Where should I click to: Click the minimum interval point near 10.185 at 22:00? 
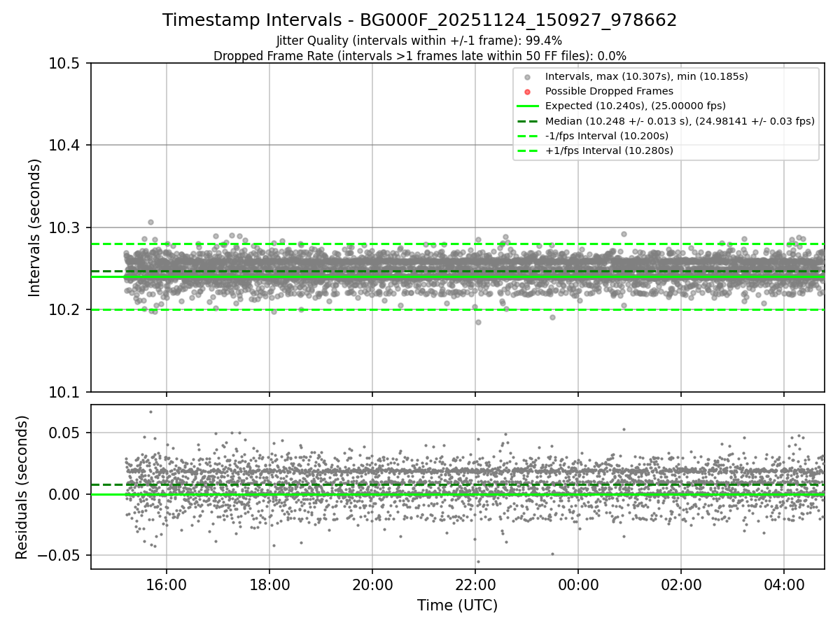(478, 322)
